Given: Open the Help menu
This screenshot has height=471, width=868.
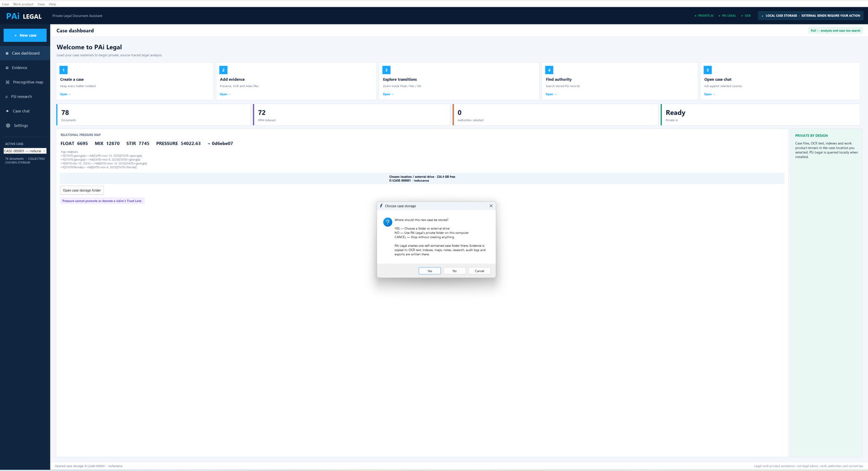Looking at the screenshot, I should point(53,4).
